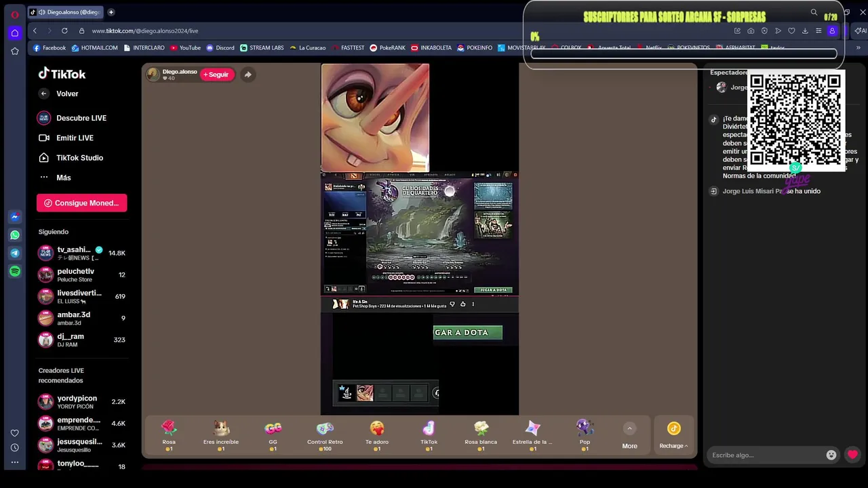Open Telegram in the Opera sidebar

point(14,253)
